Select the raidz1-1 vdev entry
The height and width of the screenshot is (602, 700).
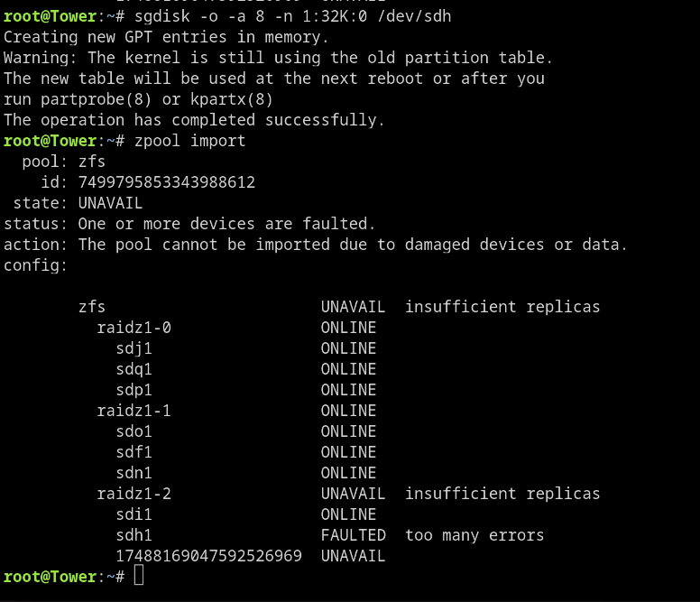[x=134, y=411]
